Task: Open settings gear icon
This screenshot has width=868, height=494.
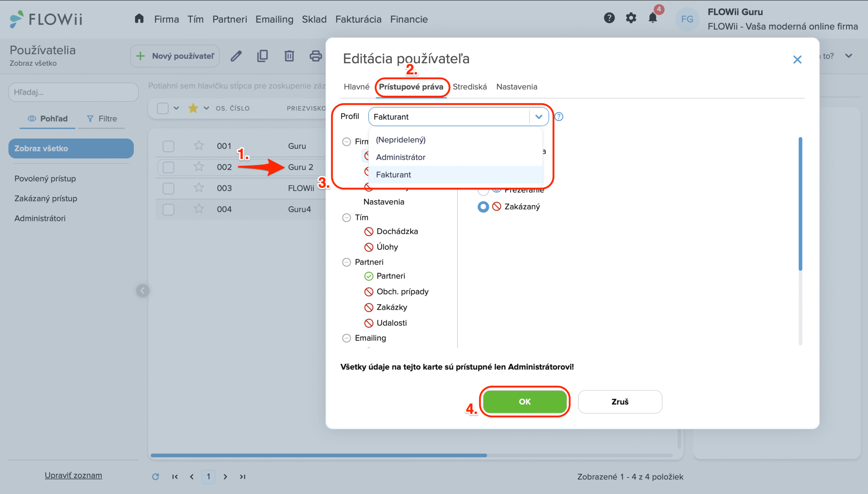Action: (631, 18)
